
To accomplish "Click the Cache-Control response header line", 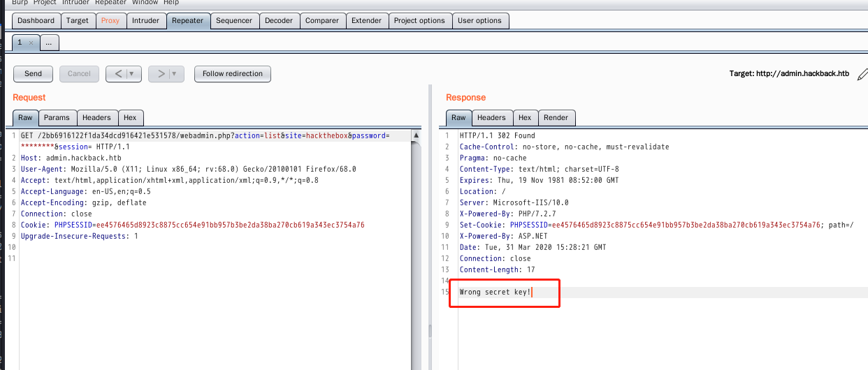I will pyautogui.click(x=564, y=147).
